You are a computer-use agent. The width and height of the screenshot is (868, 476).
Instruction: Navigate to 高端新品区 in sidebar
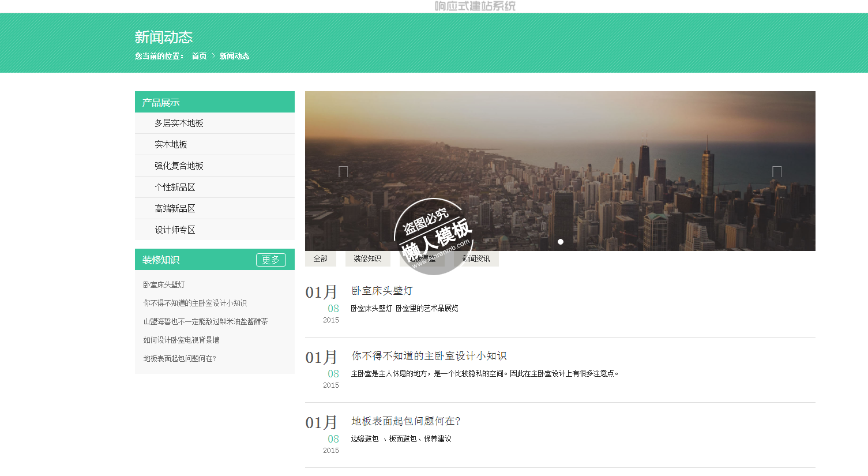(175, 208)
